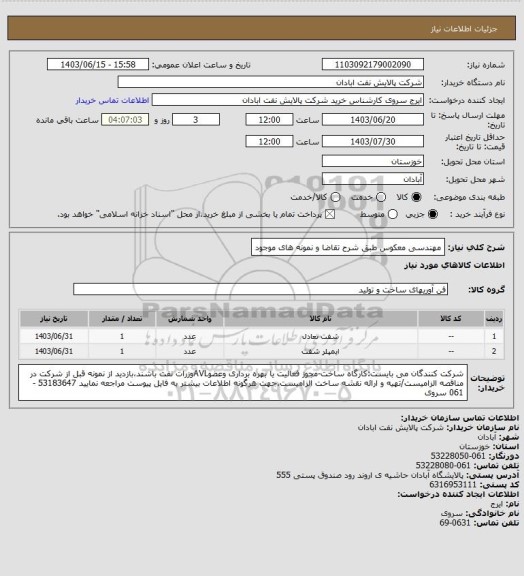Click the announcement date field 1403/06/15 - 15:58
Viewport: 524px width, 576px height.
point(98,65)
